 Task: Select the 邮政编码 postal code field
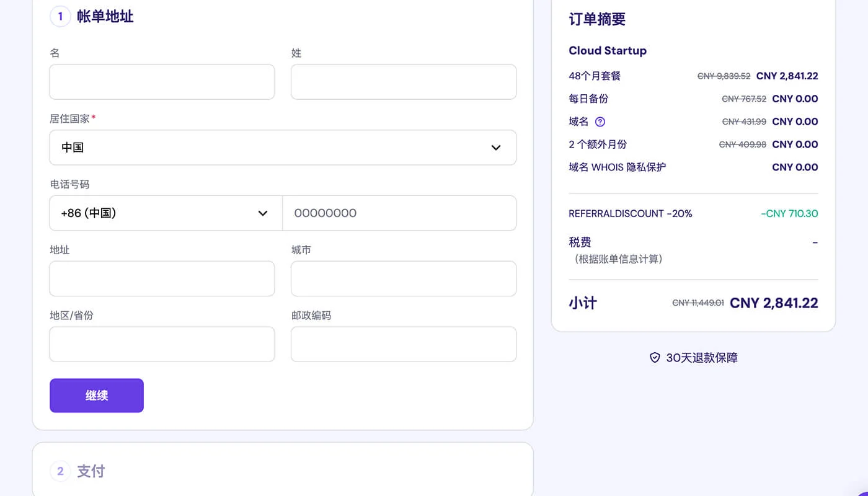coord(404,344)
